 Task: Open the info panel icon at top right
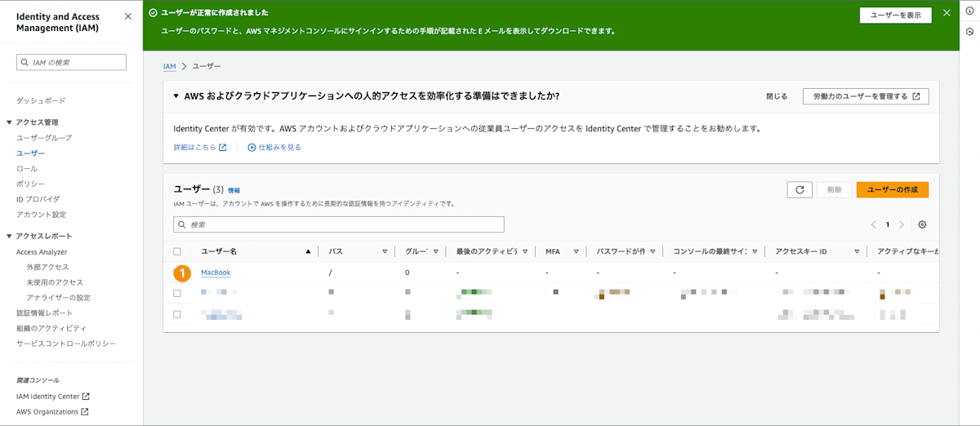(969, 10)
